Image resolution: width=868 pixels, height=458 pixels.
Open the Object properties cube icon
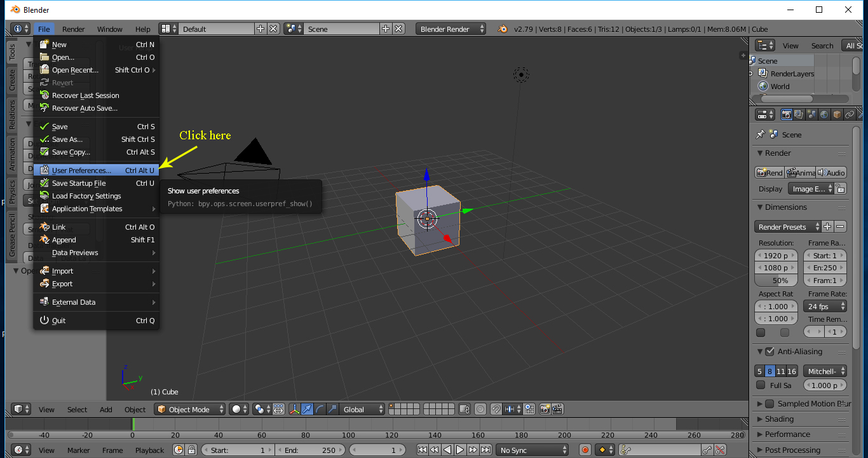pos(837,114)
